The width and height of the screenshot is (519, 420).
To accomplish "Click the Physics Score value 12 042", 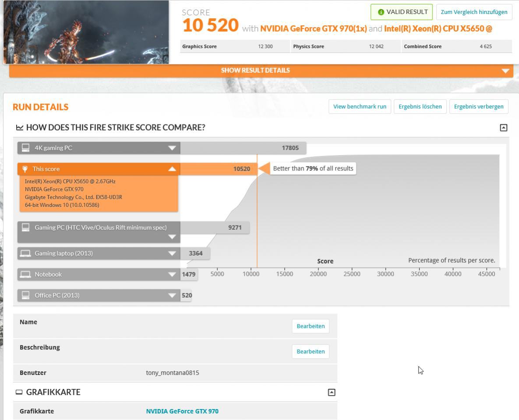I will click(x=376, y=46).
